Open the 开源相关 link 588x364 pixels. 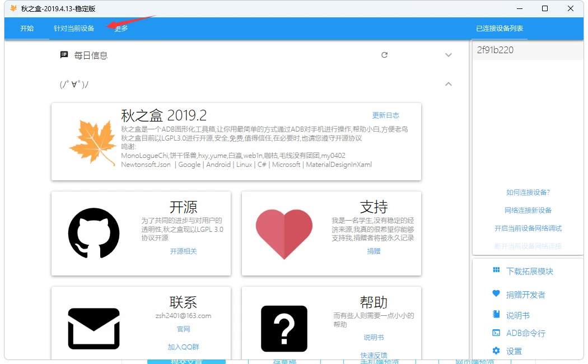click(x=183, y=251)
